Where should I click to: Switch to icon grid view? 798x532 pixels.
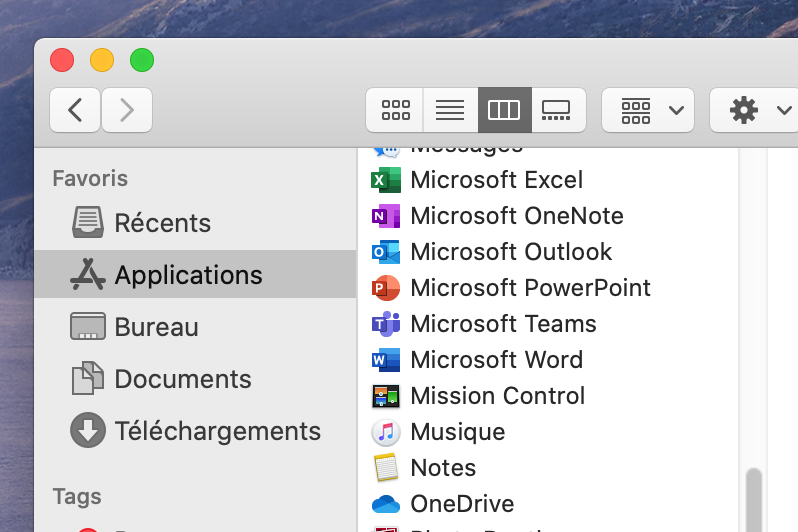tap(395, 110)
